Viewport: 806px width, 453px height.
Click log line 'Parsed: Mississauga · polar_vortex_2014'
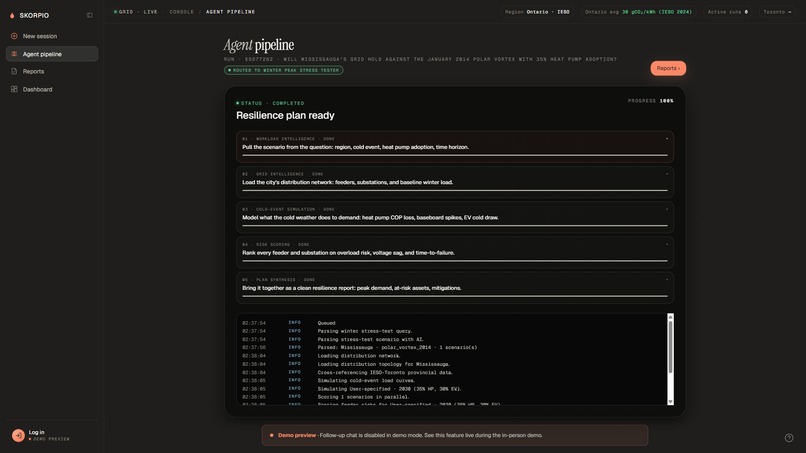(397, 348)
